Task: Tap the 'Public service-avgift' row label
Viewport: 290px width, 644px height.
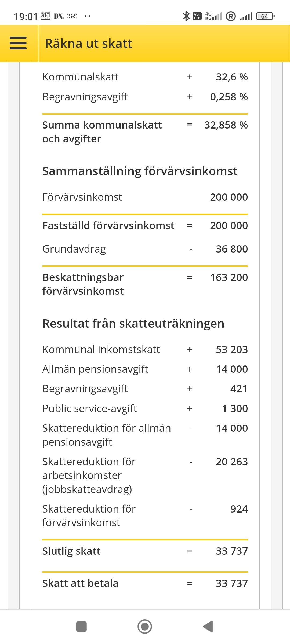Action: pos(90,408)
